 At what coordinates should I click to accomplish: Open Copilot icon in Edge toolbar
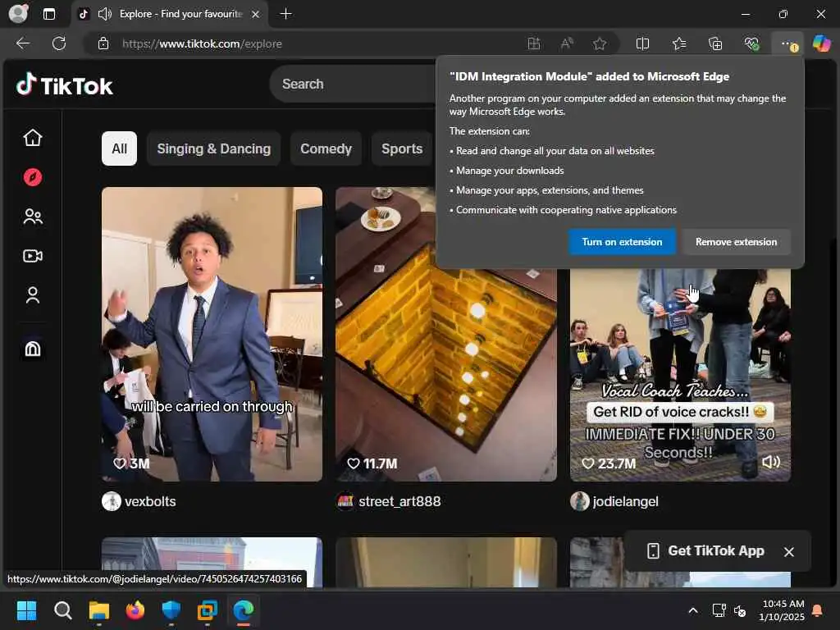pos(821,43)
